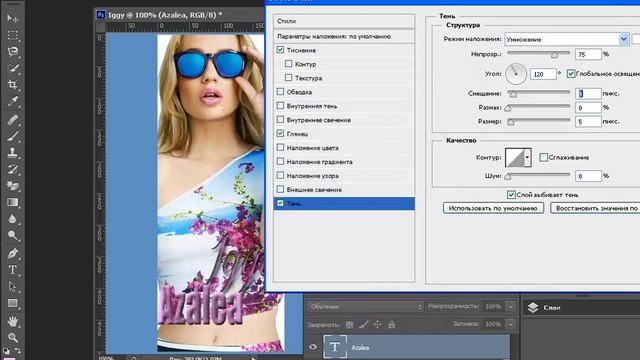The width and height of the screenshot is (640, 360).
Task: Toggle the Глянец checkbox
Action: tap(280, 133)
